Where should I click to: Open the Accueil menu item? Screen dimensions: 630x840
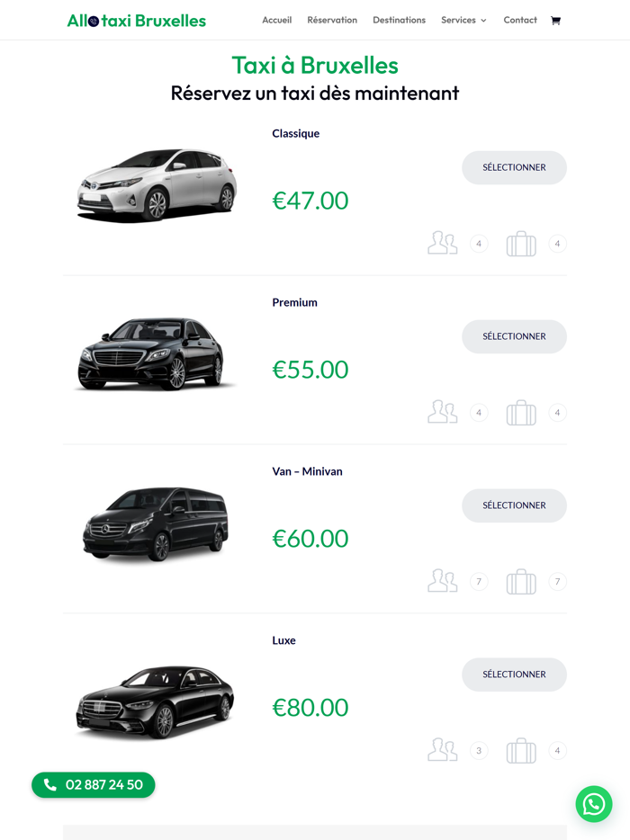pyautogui.click(x=276, y=19)
